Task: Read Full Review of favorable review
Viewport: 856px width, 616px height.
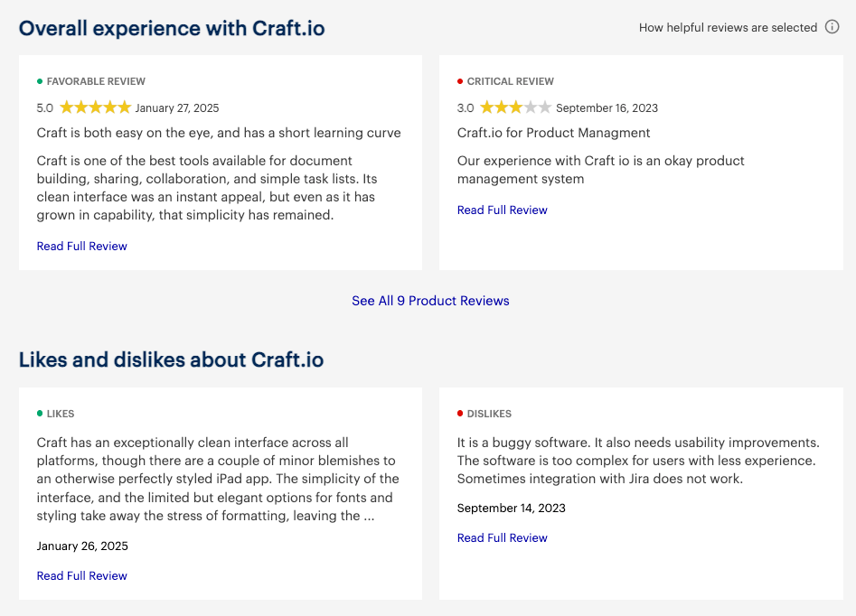Action: 82,246
